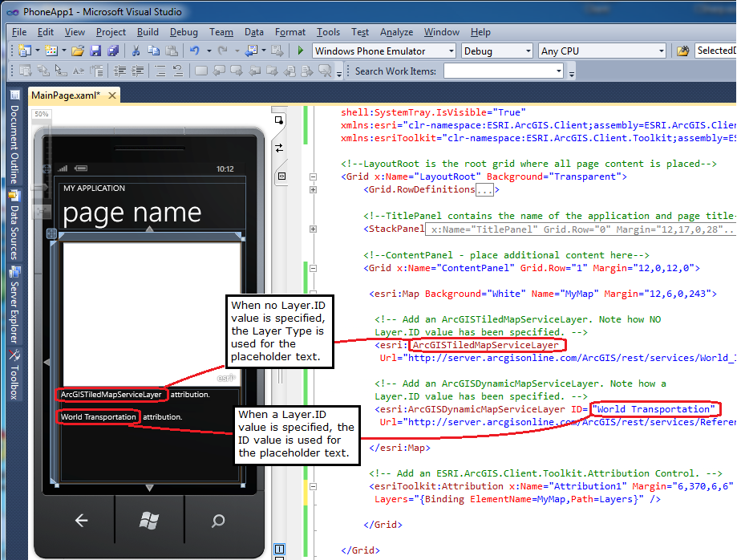Image resolution: width=737 pixels, height=560 pixels.
Task: Click the phone's Windows start button
Action: [x=149, y=520]
